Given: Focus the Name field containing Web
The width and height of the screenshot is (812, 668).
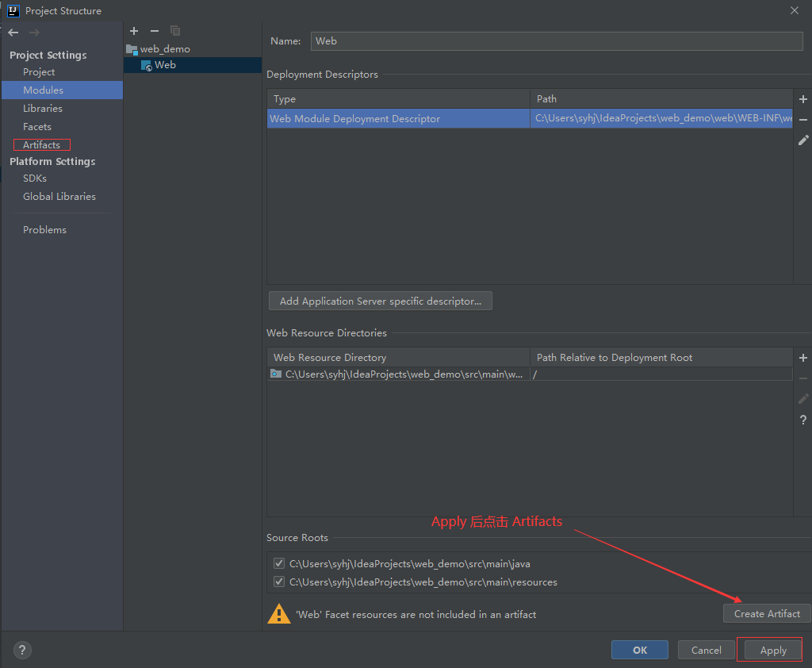Looking at the screenshot, I should [x=557, y=41].
